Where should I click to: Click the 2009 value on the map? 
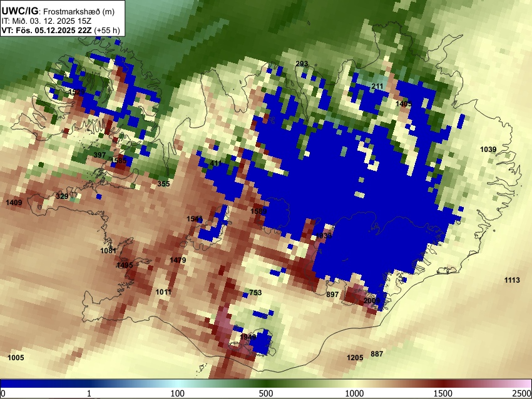pos(372,301)
